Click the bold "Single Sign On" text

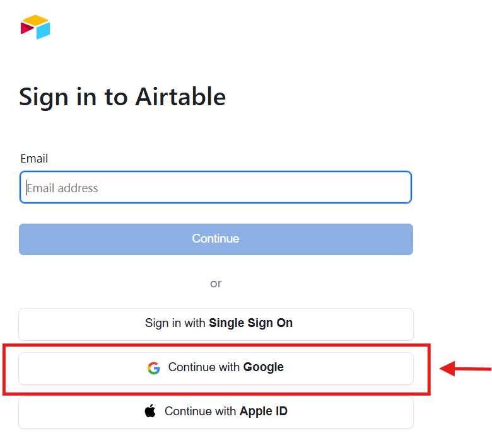pos(250,323)
